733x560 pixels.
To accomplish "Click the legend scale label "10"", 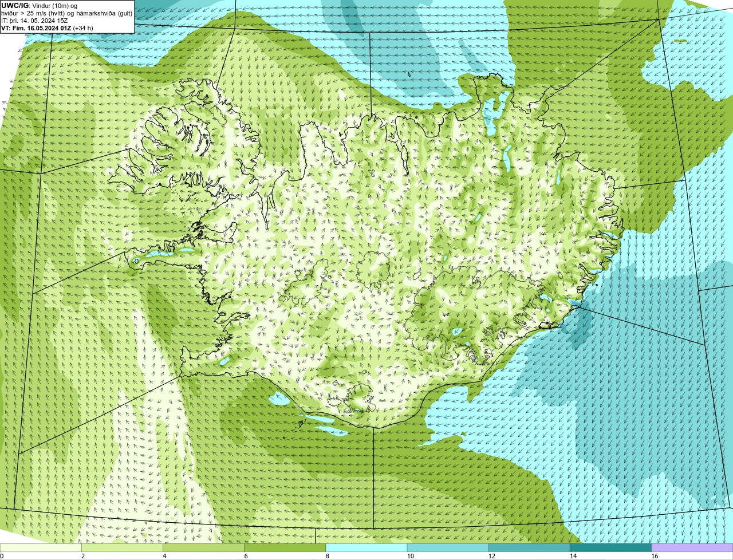I will coord(410,556).
